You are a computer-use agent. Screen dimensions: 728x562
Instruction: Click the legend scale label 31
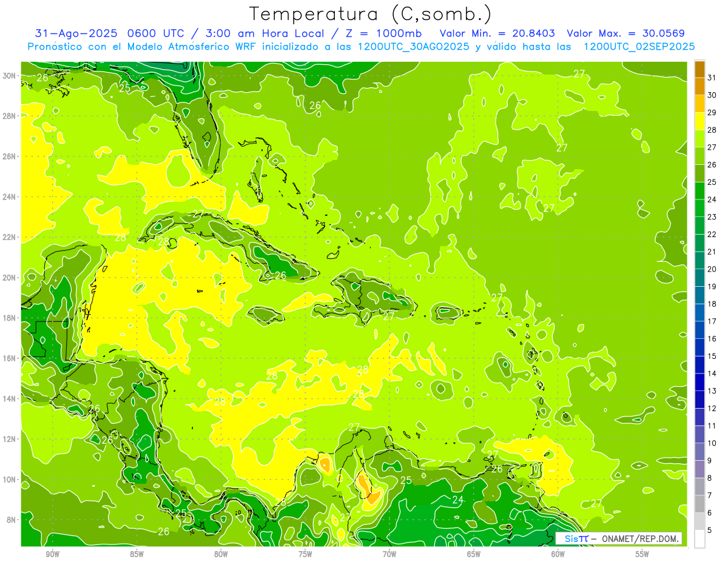point(712,78)
